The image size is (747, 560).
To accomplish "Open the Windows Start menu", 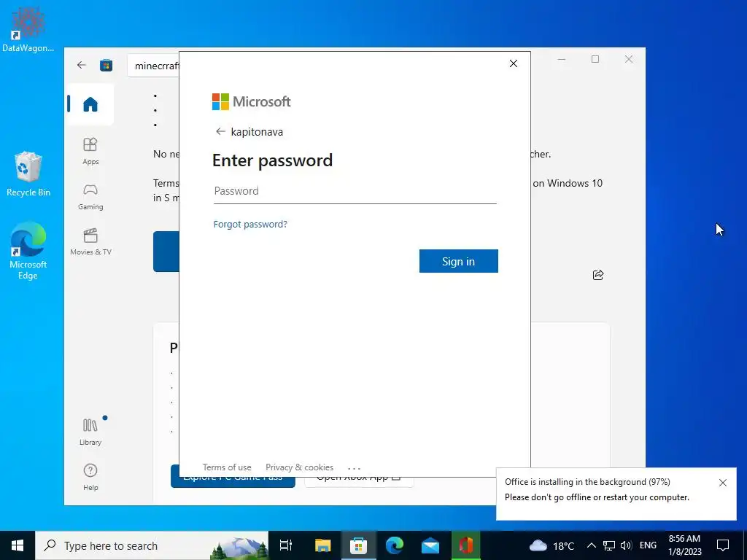I will (x=18, y=545).
